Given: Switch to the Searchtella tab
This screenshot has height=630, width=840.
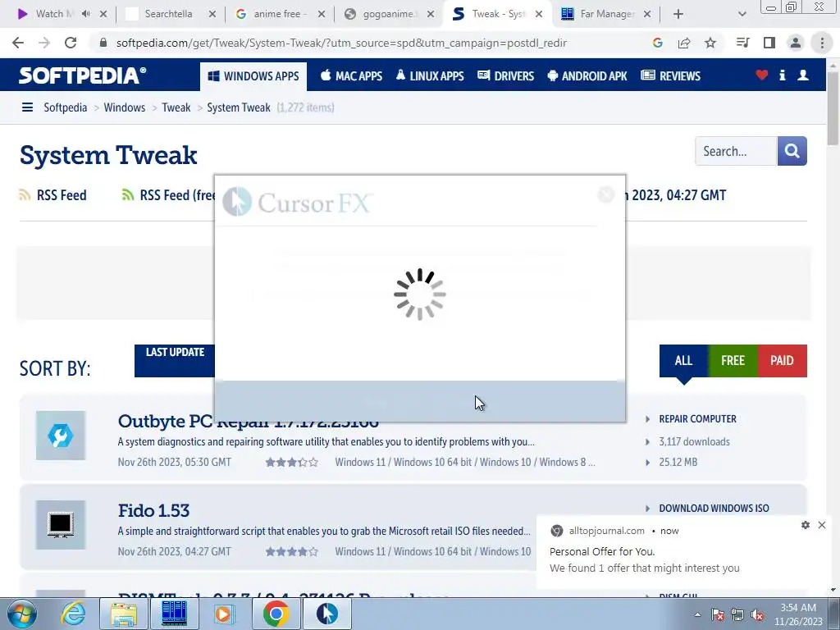Looking at the screenshot, I should tap(168, 14).
